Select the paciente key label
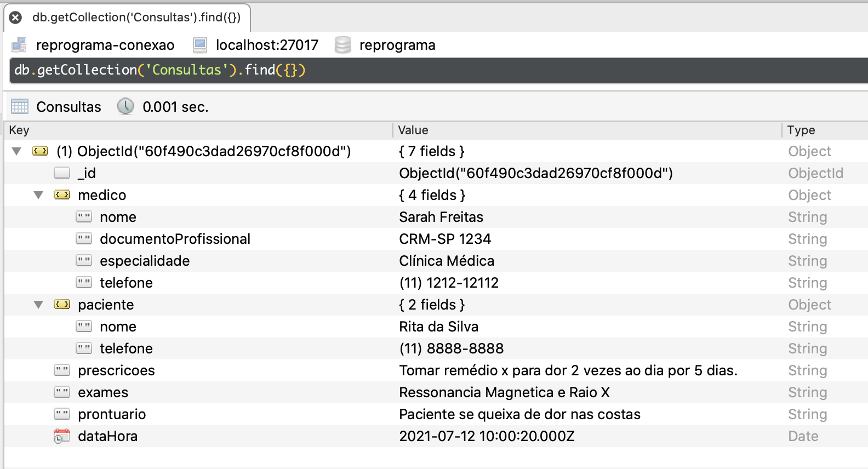868x469 pixels. click(x=106, y=305)
